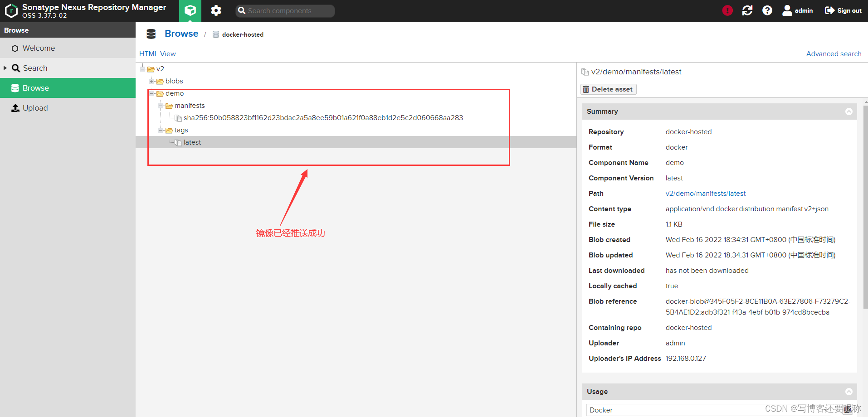Click the admin username label
The width and height of the screenshot is (868, 417).
point(804,10)
